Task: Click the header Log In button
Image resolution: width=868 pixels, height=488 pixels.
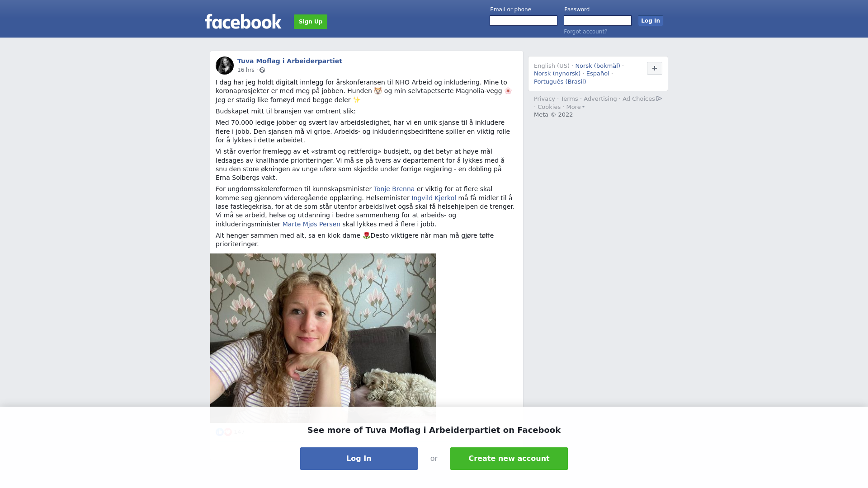Action: (651, 21)
